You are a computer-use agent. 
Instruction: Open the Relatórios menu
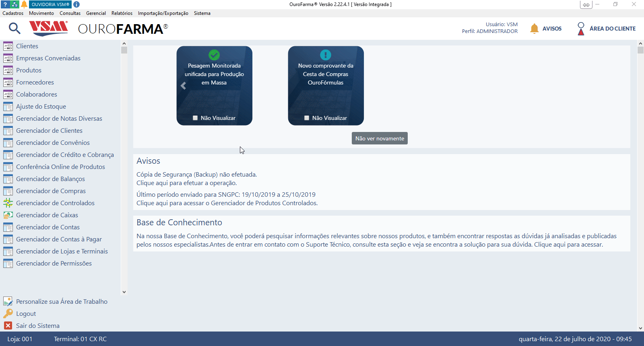click(122, 13)
